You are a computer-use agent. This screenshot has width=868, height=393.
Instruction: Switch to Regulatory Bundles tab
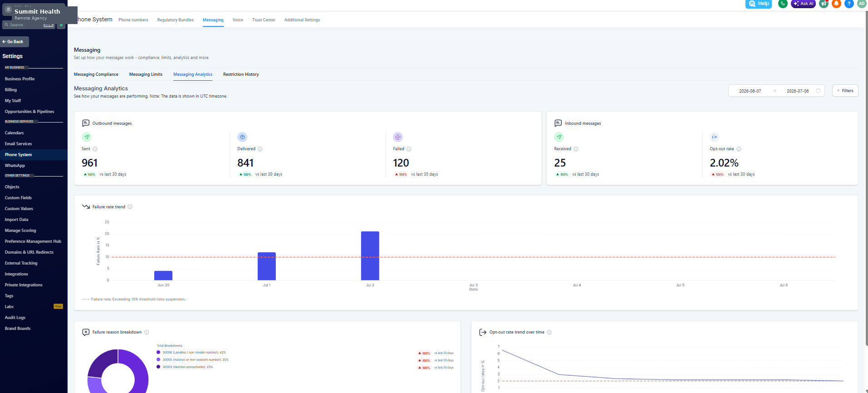[175, 20]
